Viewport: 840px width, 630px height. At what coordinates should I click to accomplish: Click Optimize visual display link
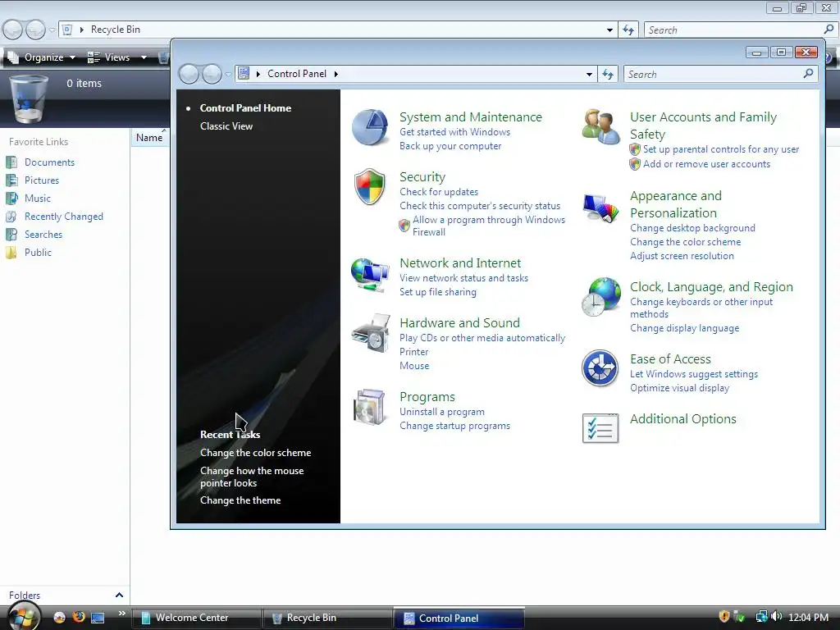coord(679,388)
